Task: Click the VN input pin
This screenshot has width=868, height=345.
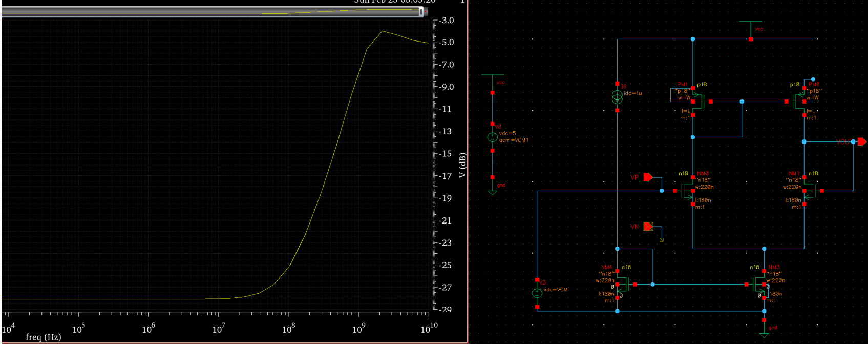Action: point(648,226)
